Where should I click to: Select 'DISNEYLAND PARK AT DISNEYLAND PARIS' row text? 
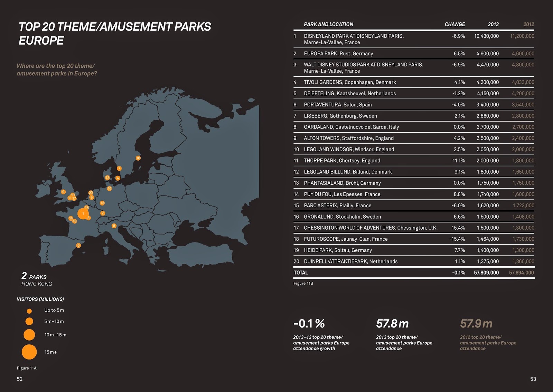(354, 36)
